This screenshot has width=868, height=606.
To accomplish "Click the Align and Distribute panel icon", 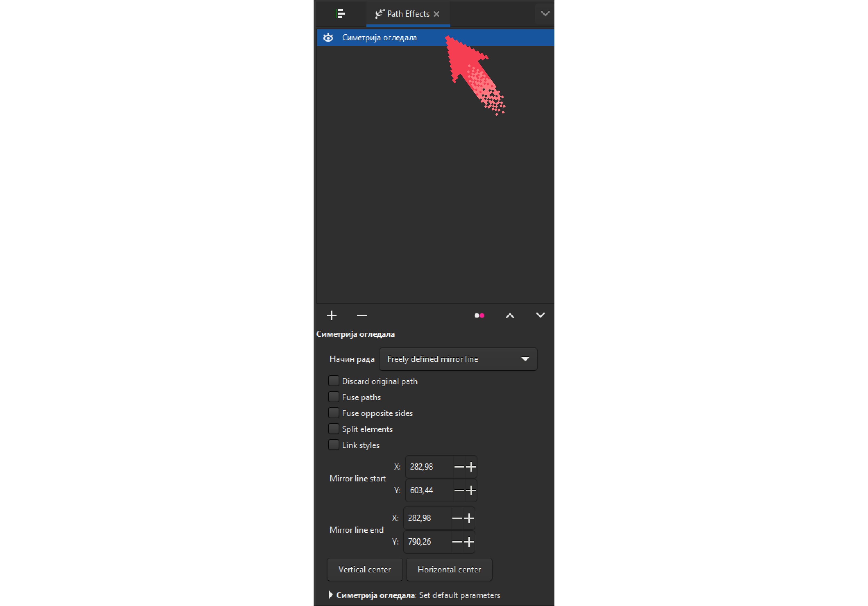I will [340, 14].
